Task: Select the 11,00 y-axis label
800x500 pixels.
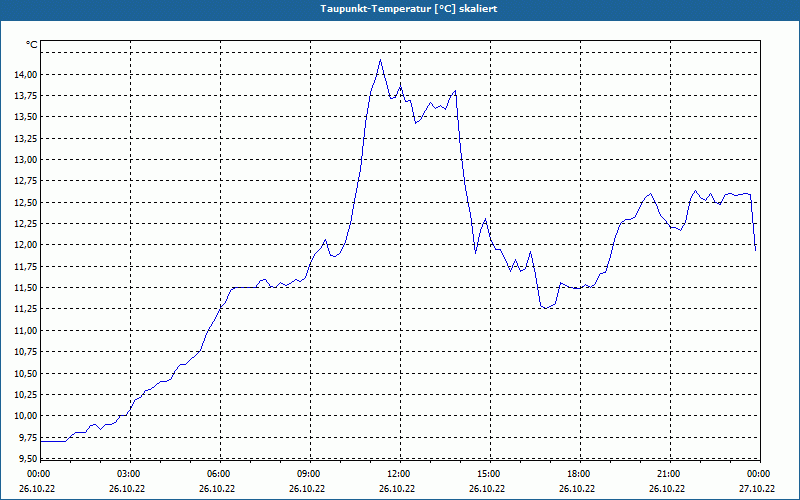Action: tap(26, 330)
